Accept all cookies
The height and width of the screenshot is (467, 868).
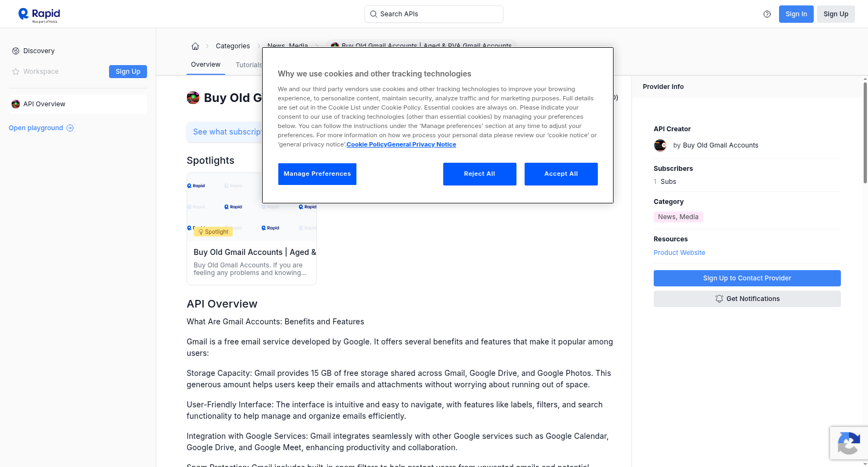561,174
